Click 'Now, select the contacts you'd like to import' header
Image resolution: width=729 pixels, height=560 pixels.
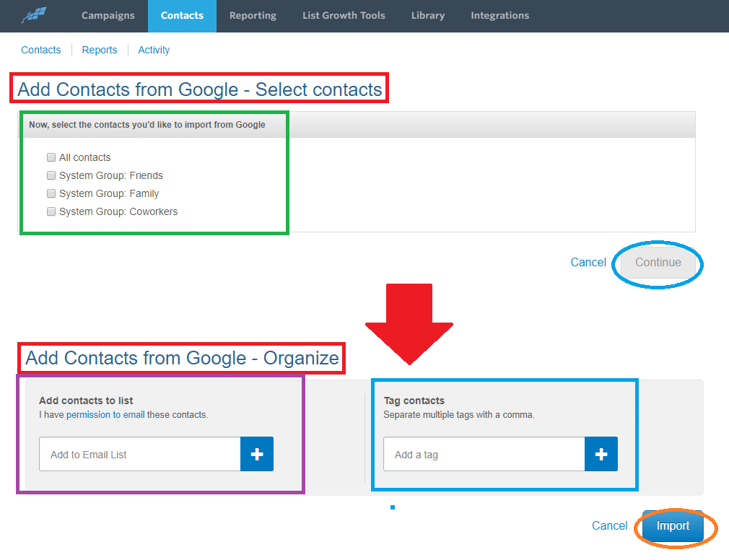click(147, 125)
